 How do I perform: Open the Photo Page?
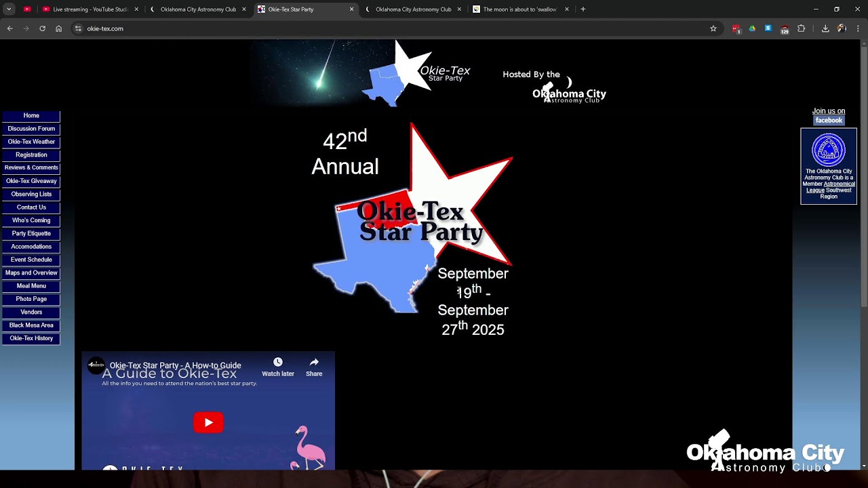(31, 299)
